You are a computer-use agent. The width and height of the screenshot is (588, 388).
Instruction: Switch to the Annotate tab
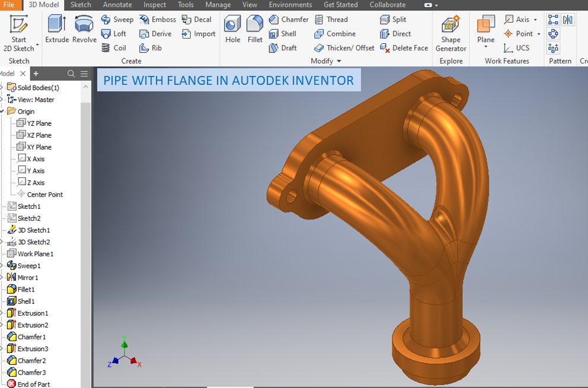[117, 5]
